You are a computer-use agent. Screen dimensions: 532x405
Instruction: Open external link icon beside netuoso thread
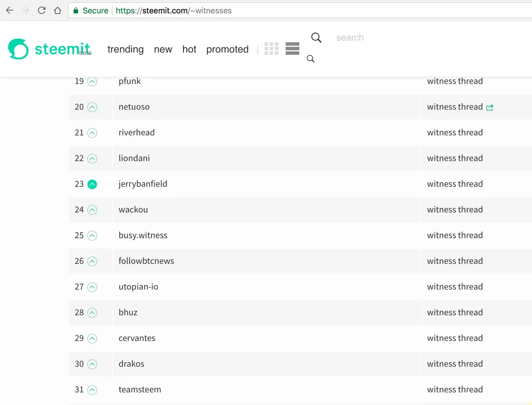click(490, 108)
